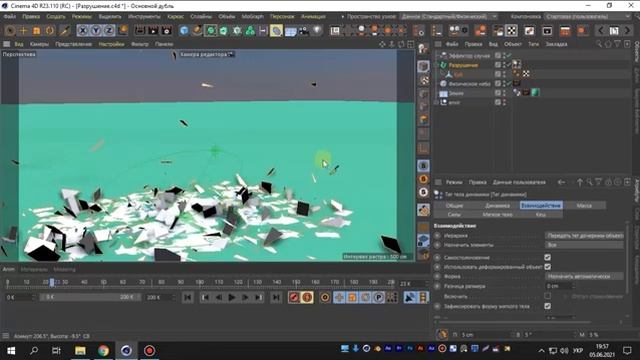Click the timeline playhead marker

click(x=51, y=282)
